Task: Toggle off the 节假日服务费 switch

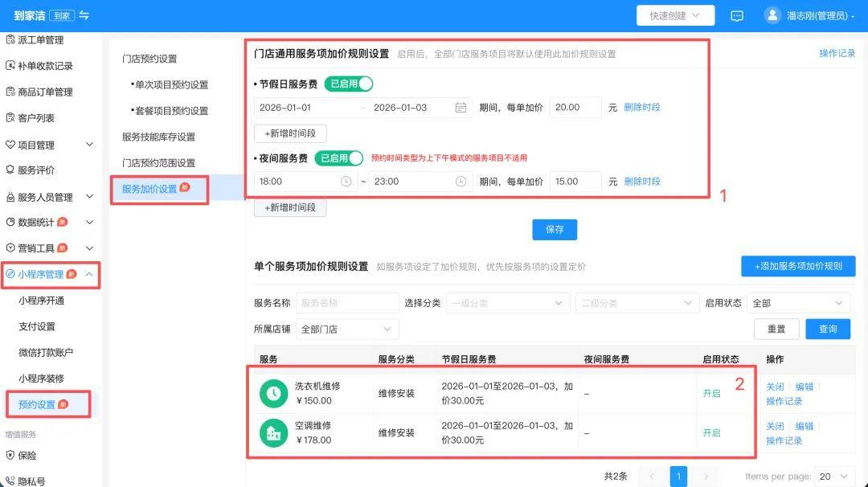Action: click(349, 84)
